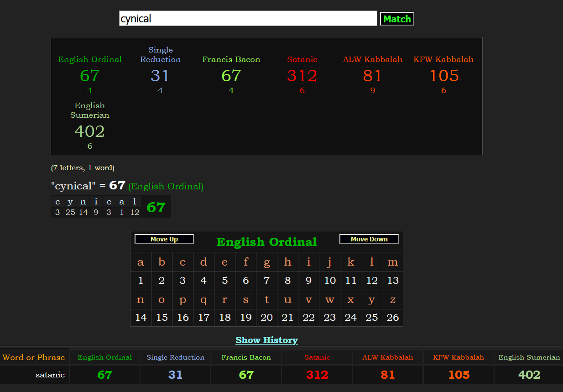Click letter 'n' in the cipher chart
Viewport: 563px width, 392px height.
click(x=141, y=300)
